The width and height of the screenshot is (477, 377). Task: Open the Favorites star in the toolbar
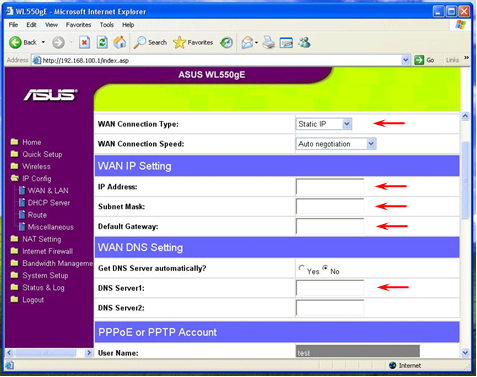click(x=193, y=43)
